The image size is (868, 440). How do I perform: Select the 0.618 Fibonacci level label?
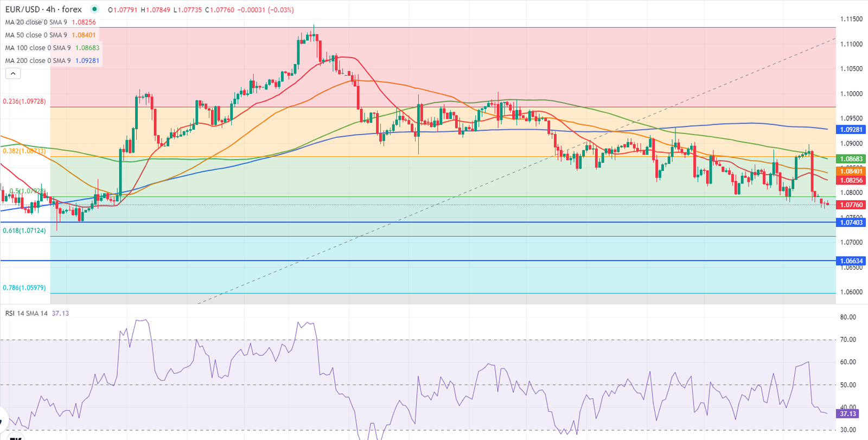point(24,231)
